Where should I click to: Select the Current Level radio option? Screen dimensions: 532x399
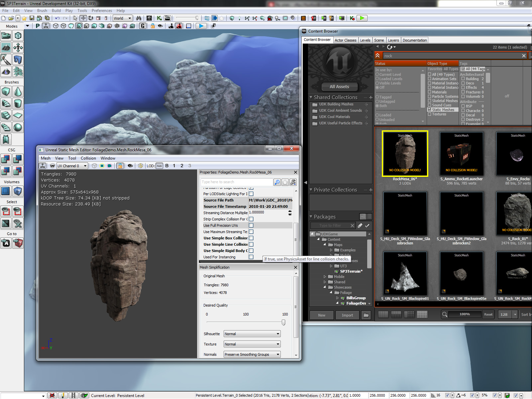[x=377, y=74]
